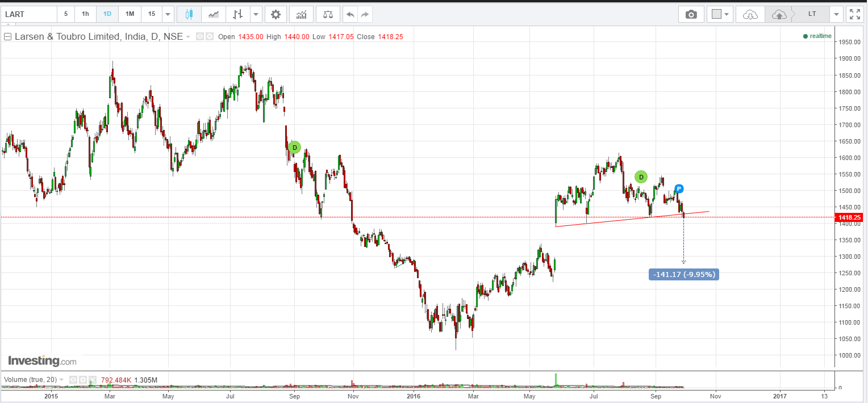Open chart properties gear in toolbar
868x403 pixels.
(276, 14)
